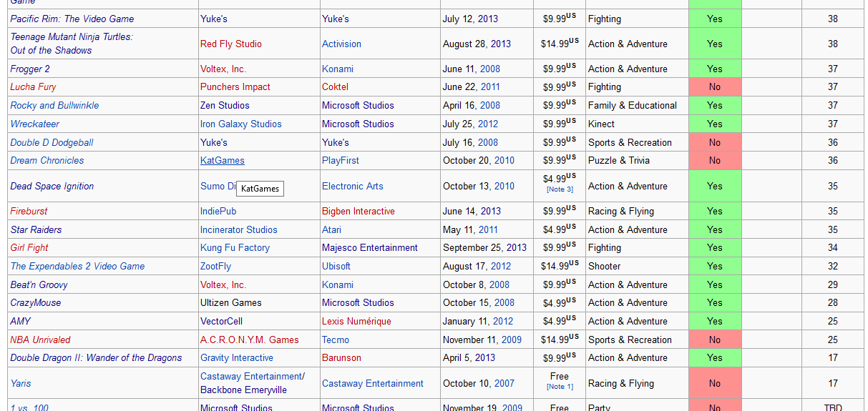Open year 2007 in Yaris release date

click(x=504, y=383)
